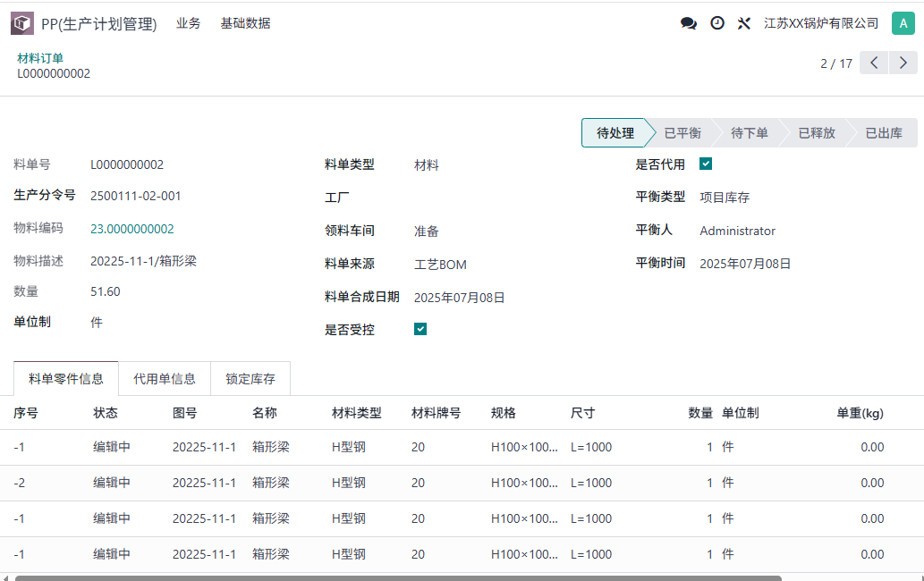
Task: Toggle the 是否代用 checkbox
Action: click(x=706, y=164)
